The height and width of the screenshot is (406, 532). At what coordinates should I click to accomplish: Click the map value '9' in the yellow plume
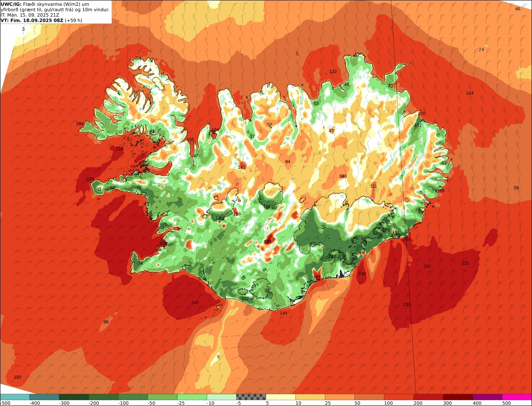click(x=218, y=357)
